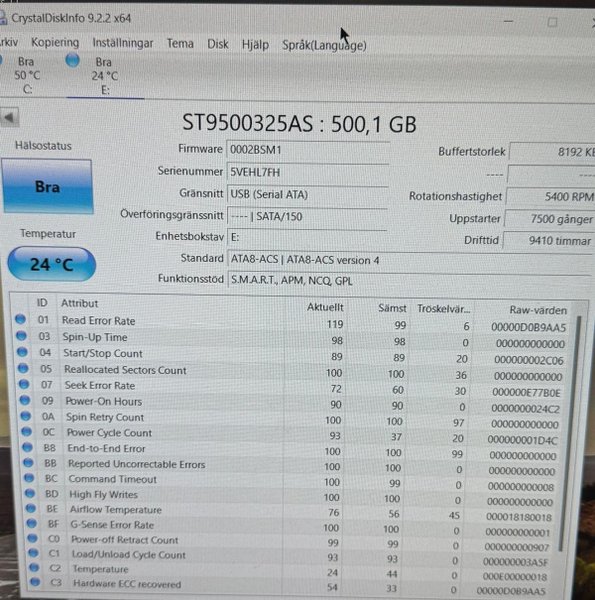This screenshot has width=595, height=600.
Task: Click the previous disk arrow button
Action: (9, 117)
